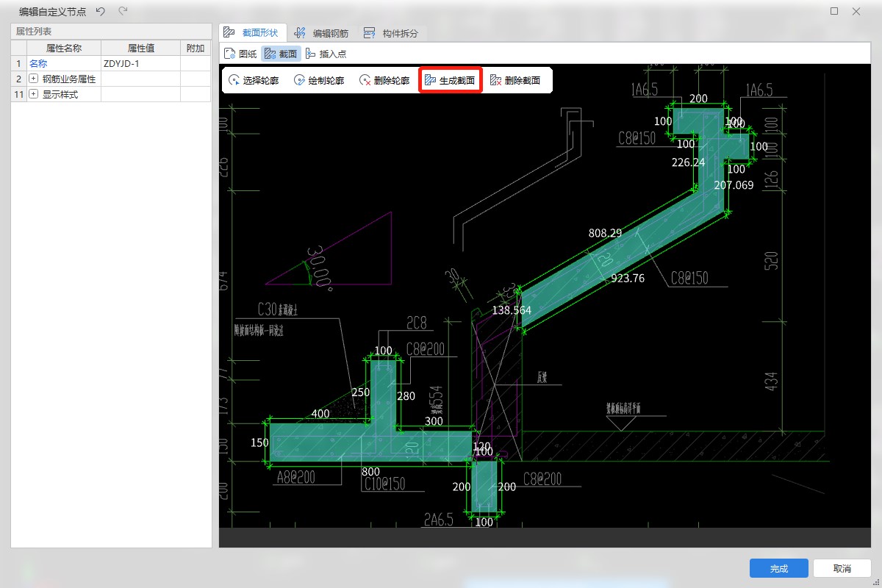Expand the 显示样式 property group

click(x=33, y=94)
